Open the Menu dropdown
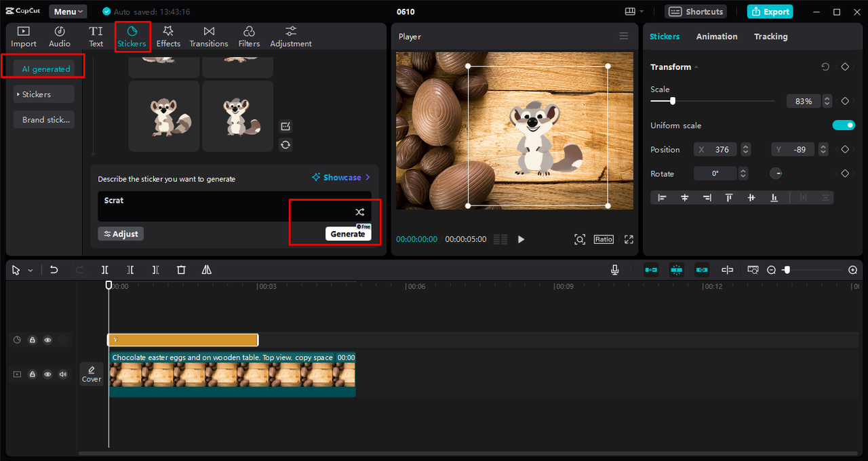 coord(68,12)
